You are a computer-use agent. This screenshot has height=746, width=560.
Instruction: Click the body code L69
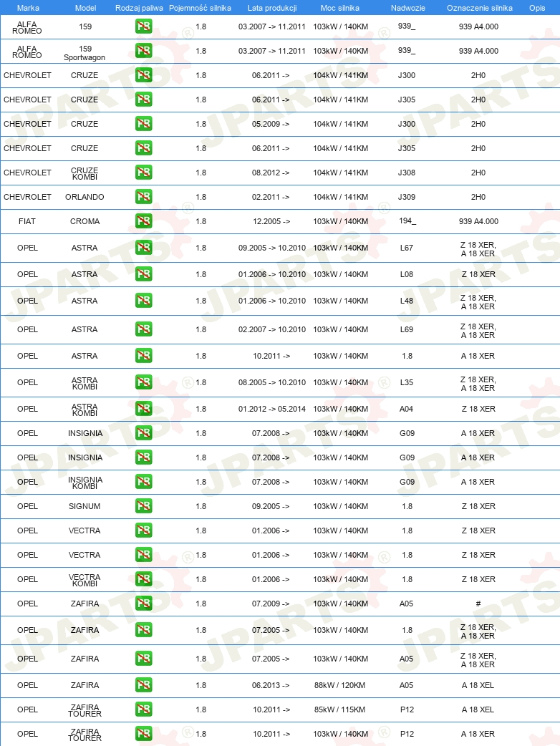click(x=407, y=329)
